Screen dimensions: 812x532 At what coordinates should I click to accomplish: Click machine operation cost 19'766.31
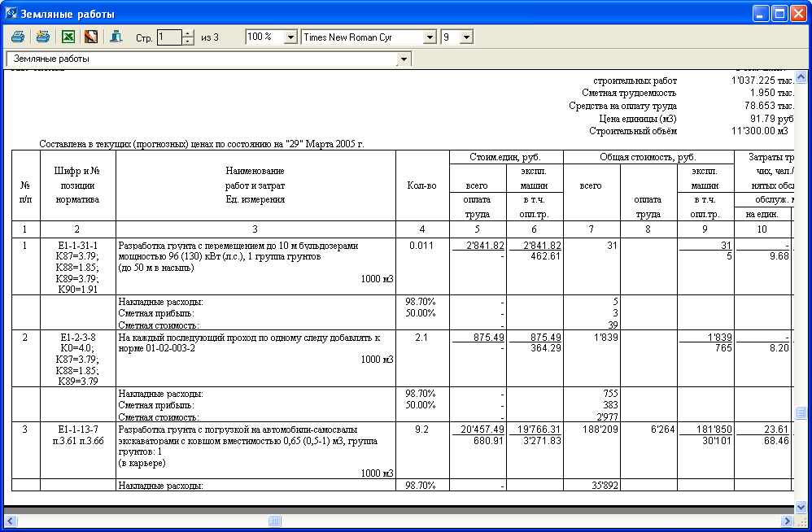pos(539,430)
